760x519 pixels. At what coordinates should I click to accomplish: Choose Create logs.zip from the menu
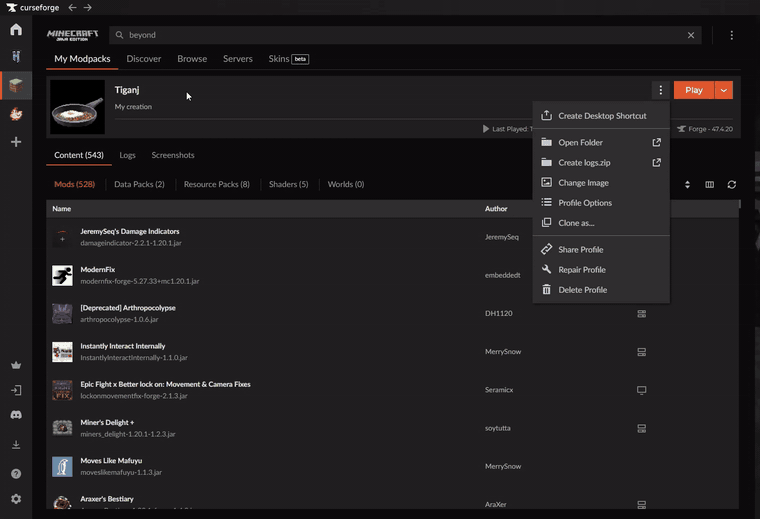601,163
